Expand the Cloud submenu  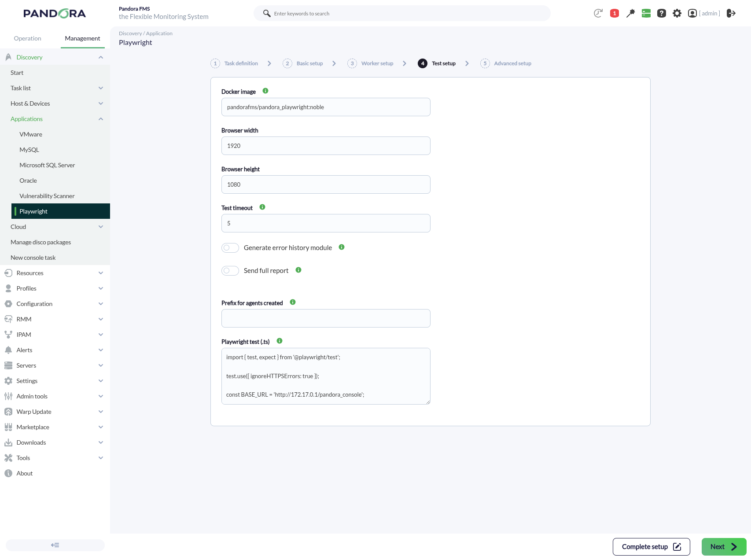[101, 227]
